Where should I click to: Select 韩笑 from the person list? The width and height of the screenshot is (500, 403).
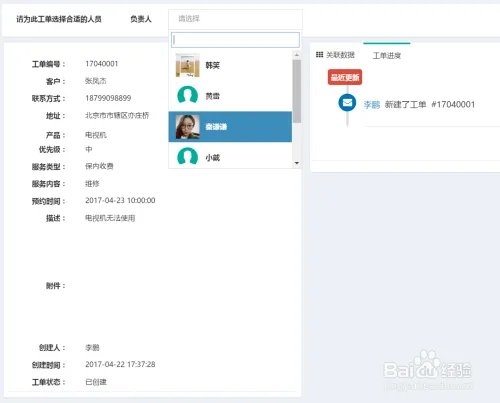click(x=230, y=65)
